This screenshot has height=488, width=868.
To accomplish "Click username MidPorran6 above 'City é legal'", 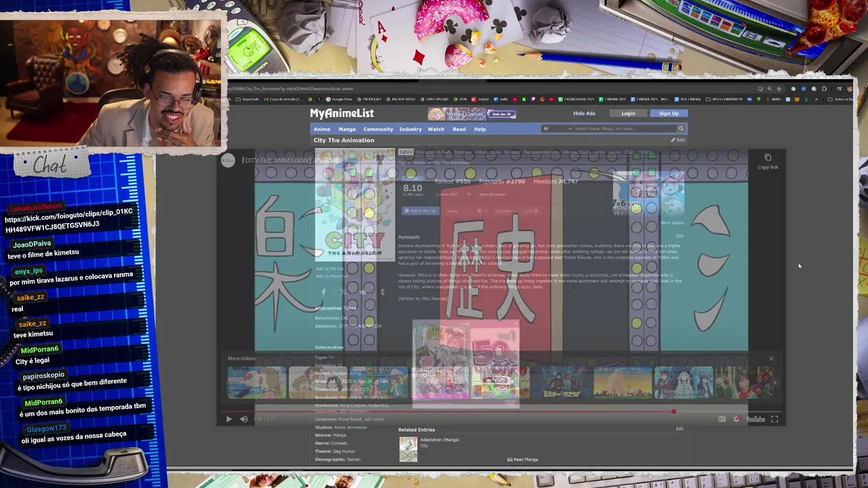I will pos(39,350).
